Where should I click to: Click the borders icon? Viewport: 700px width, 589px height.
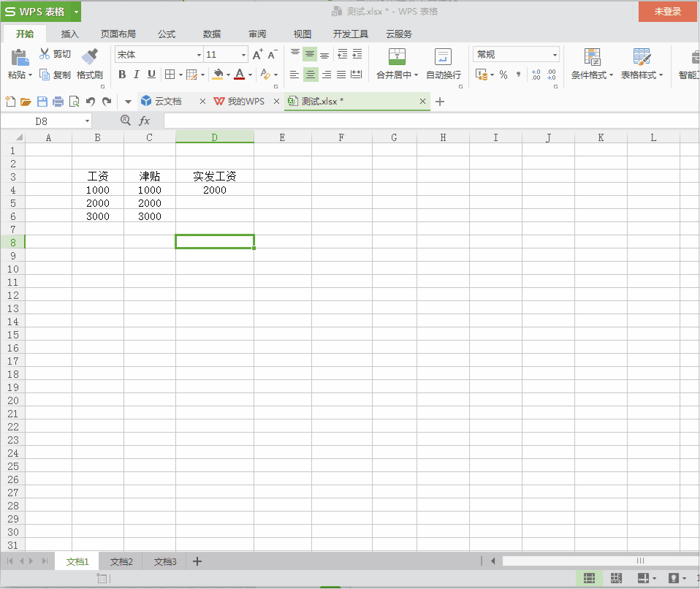[170, 75]
